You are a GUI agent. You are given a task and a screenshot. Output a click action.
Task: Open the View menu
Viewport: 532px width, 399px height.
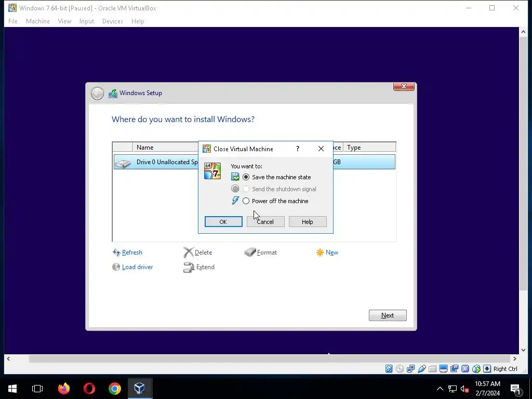point(64,21)
